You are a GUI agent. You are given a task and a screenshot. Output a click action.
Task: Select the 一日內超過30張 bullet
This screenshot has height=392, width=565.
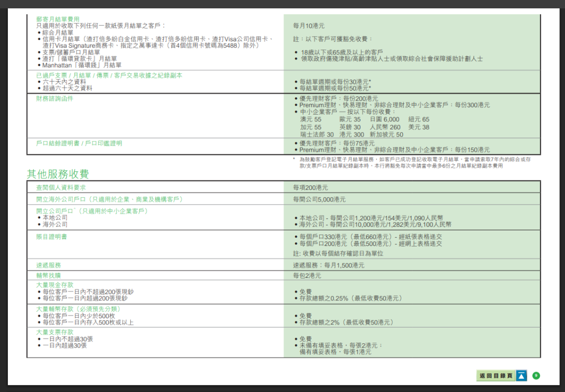tap(64, 345)
